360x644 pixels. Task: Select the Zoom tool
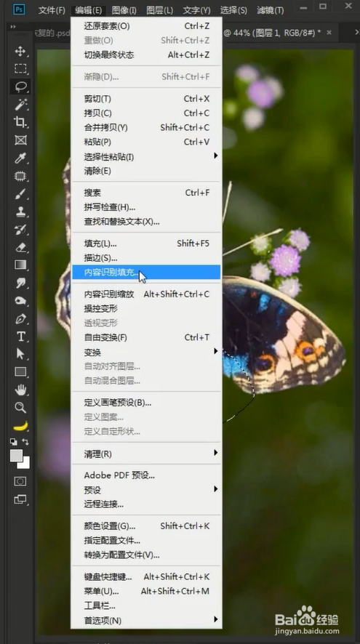pyautogui.click(x=20, y=408)
